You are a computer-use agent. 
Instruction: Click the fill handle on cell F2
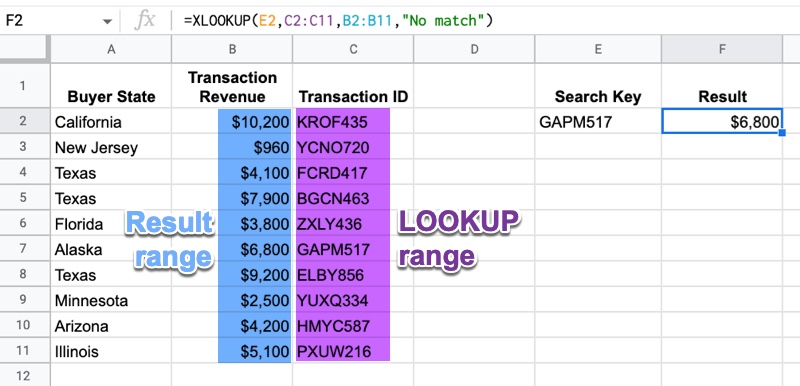tap(782, 133)
